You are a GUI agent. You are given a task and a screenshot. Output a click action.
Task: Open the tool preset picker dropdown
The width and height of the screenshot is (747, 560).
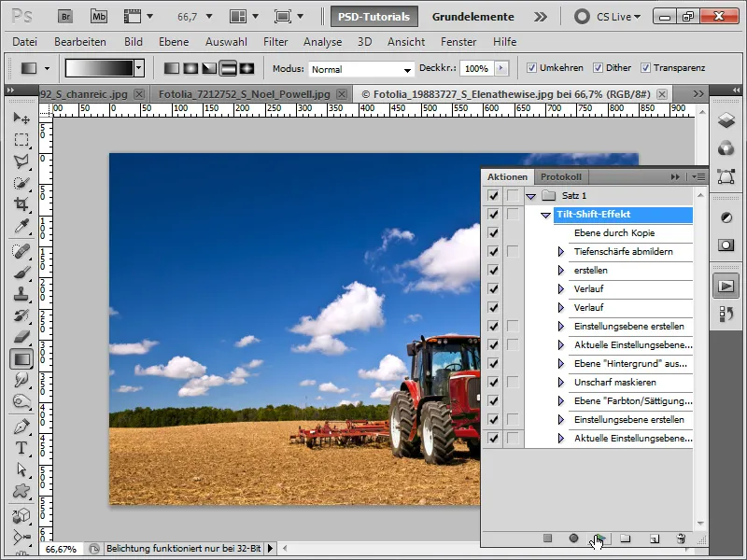click(x=47, y=68)
